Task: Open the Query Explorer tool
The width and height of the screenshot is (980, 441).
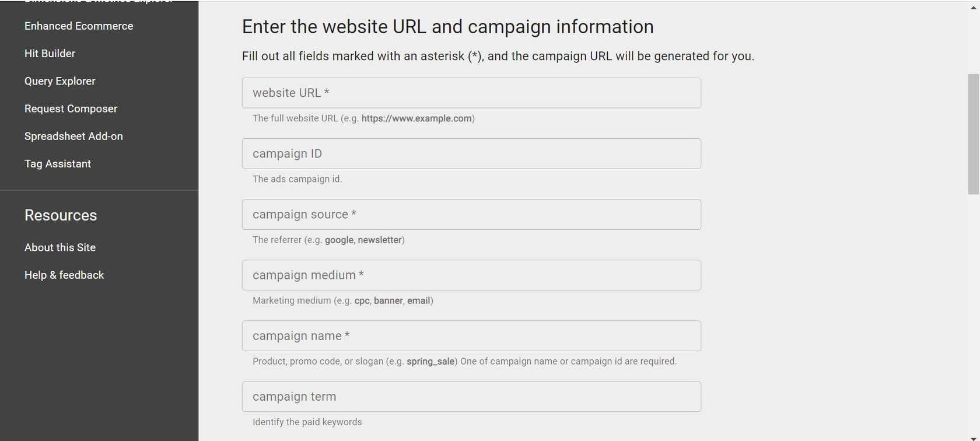Action: pos(60,81)
